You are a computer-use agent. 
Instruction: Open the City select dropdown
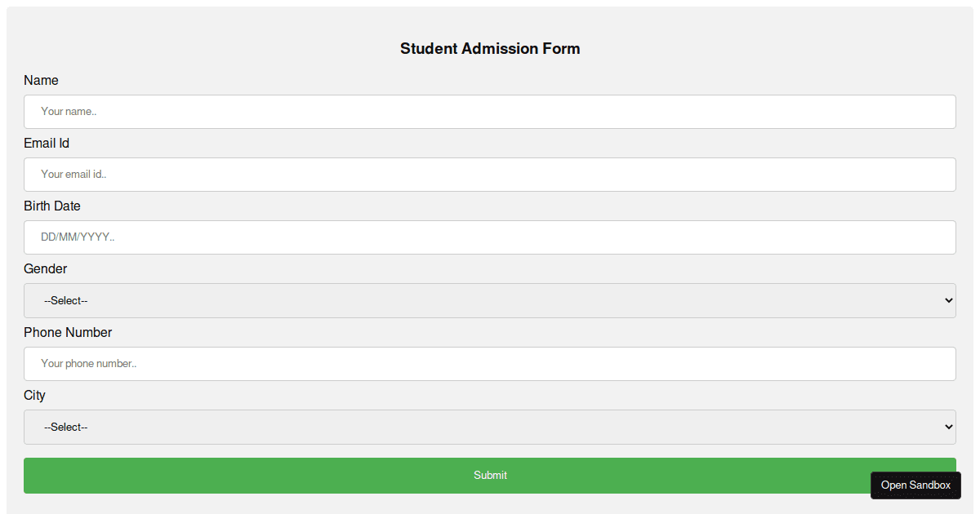click(x=490, y=428)
